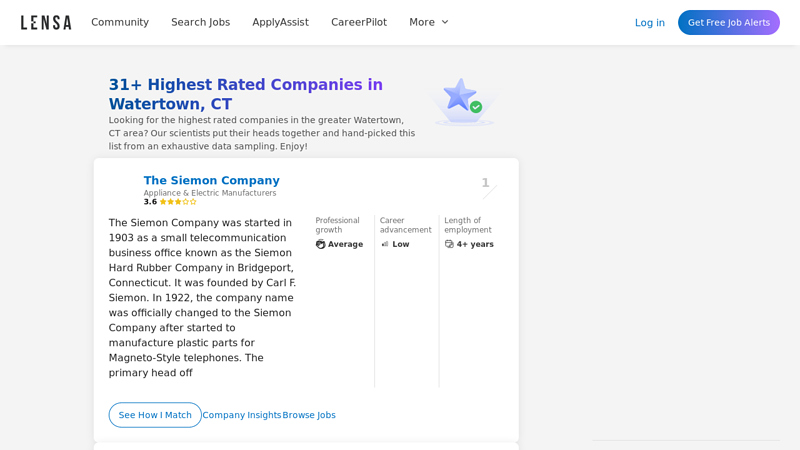Click the Professional growth Average icon
The width and height of the screenshot is (800, 450).
click(x=320, y=244)
